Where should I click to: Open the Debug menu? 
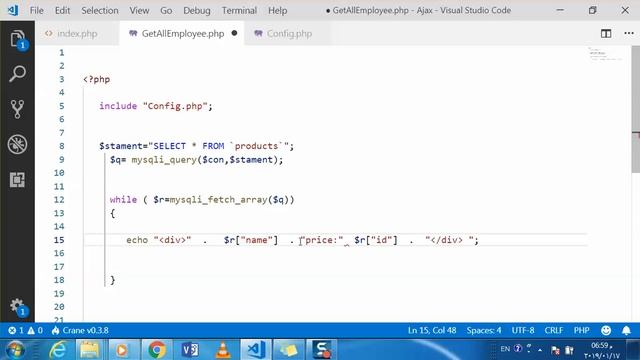coord(197,11)
